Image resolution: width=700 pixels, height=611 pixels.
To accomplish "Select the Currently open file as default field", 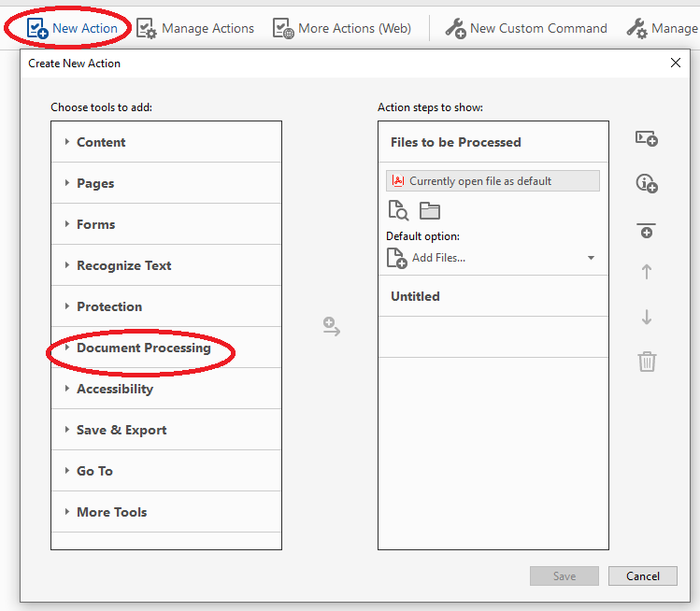I will tap(493, 180).
